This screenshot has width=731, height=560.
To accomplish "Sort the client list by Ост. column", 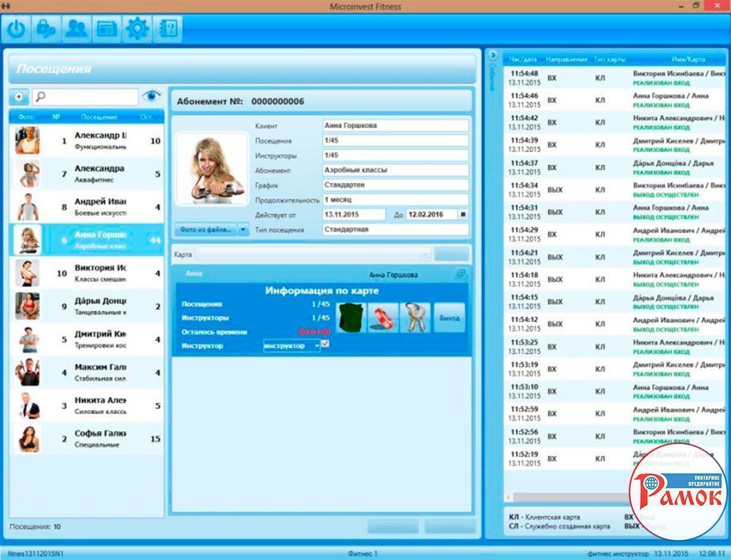I will tap(147, 117).
